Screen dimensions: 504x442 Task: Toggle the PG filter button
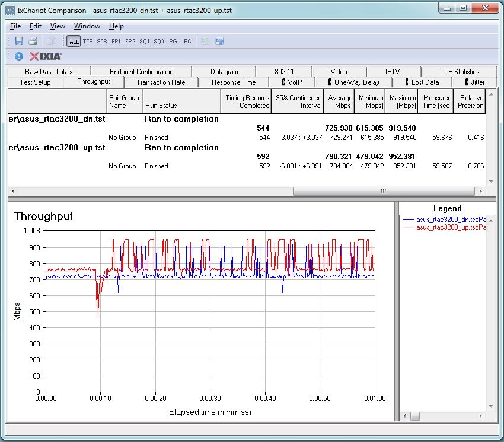click(x=173, y=41)
